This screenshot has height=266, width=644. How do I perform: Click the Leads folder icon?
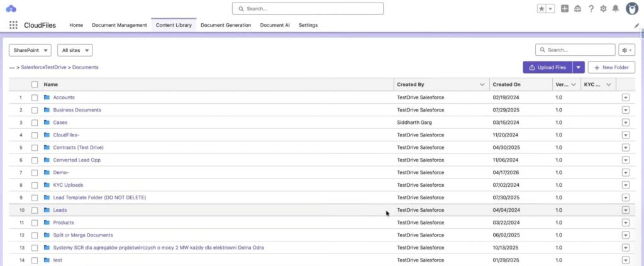(47, 210)
